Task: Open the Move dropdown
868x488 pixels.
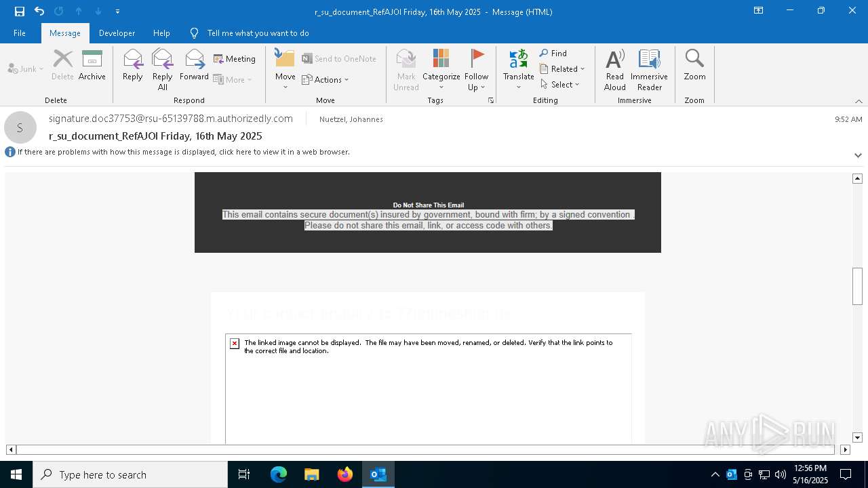Action: coord(285,69)
